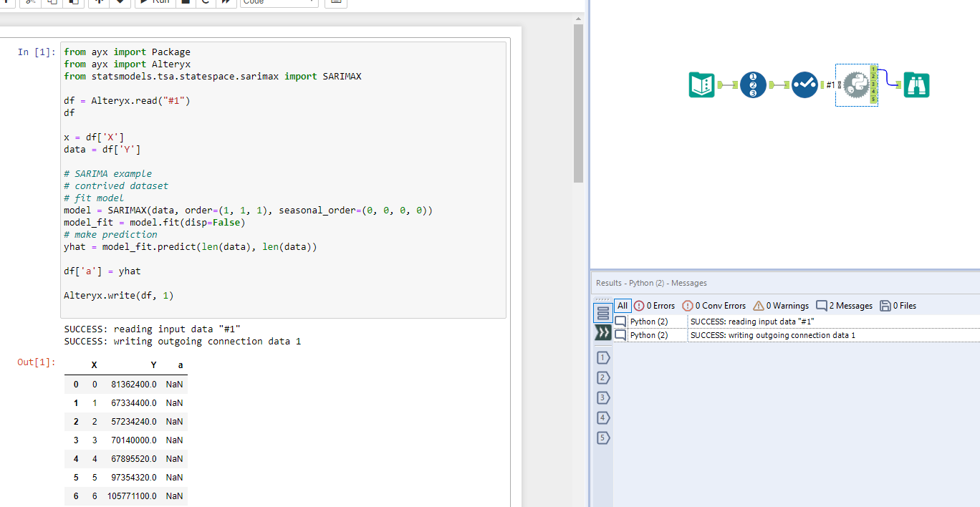This screenshot has width=980, height=507.
Task: Select the Select tool with checkmark icon
Action: tap(805, 85)
